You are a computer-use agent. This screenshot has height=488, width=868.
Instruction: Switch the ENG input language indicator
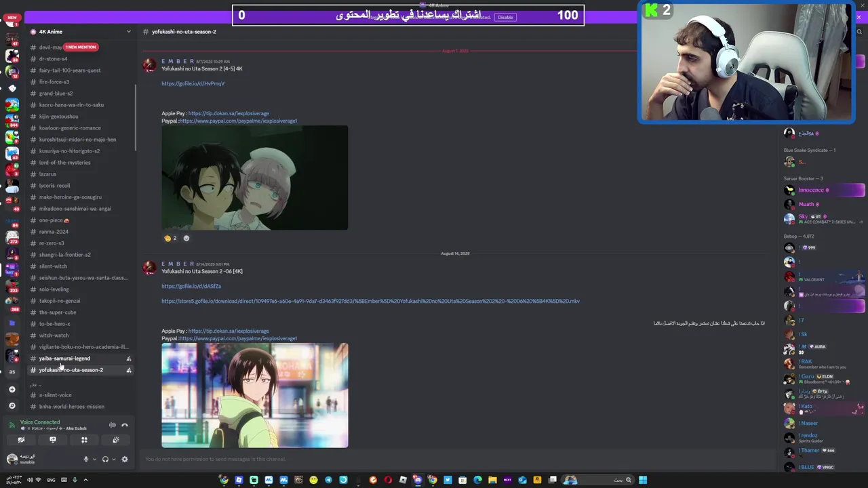(x=51, y=480)
